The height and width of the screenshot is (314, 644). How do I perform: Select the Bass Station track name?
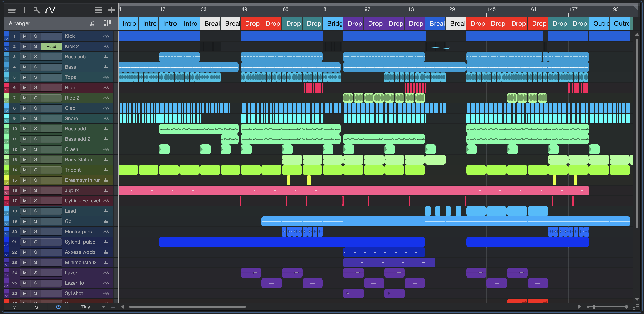(x=79, y=160)
